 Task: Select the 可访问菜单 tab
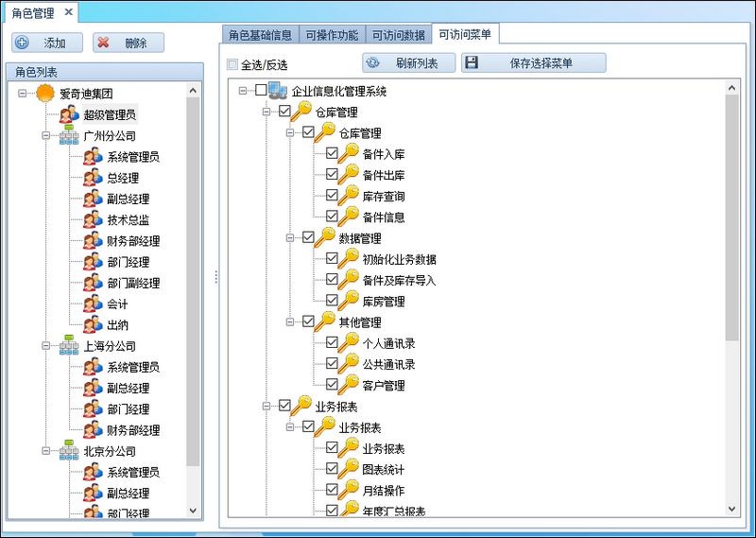[x=465, y=34]
